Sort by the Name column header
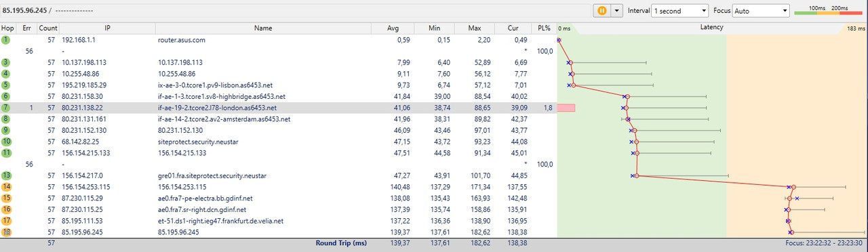Viewport: 868px width, 252px height. click(263, 28)
